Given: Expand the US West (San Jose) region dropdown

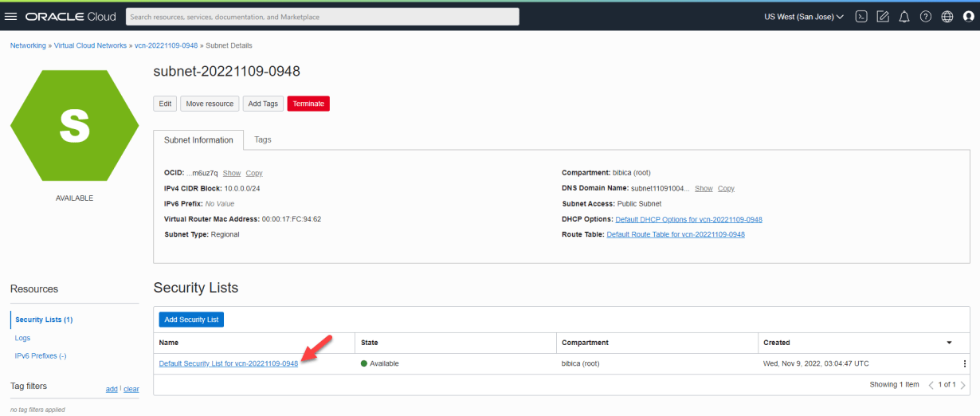Looking at the screenshot, I should click(x=803, y=17).
